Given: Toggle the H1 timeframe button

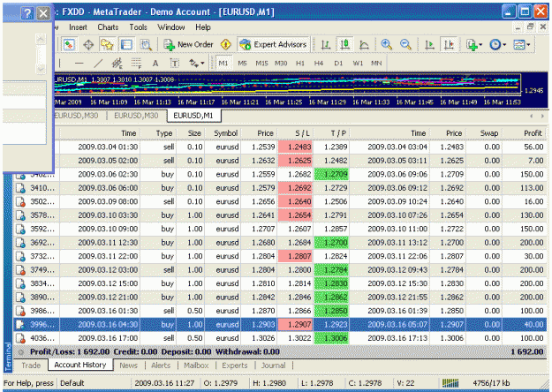Looking at the screenshot, I should click(x=300, y=64).
